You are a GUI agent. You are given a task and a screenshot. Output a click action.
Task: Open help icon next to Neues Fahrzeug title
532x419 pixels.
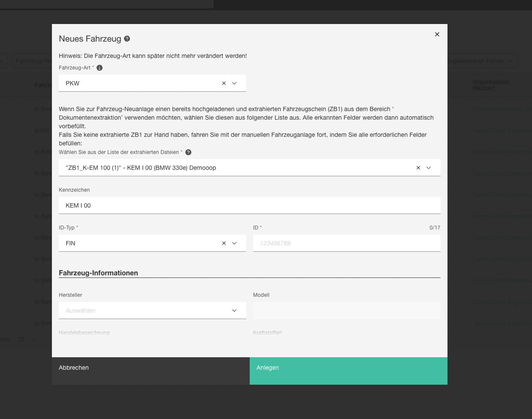coord(127,39)
